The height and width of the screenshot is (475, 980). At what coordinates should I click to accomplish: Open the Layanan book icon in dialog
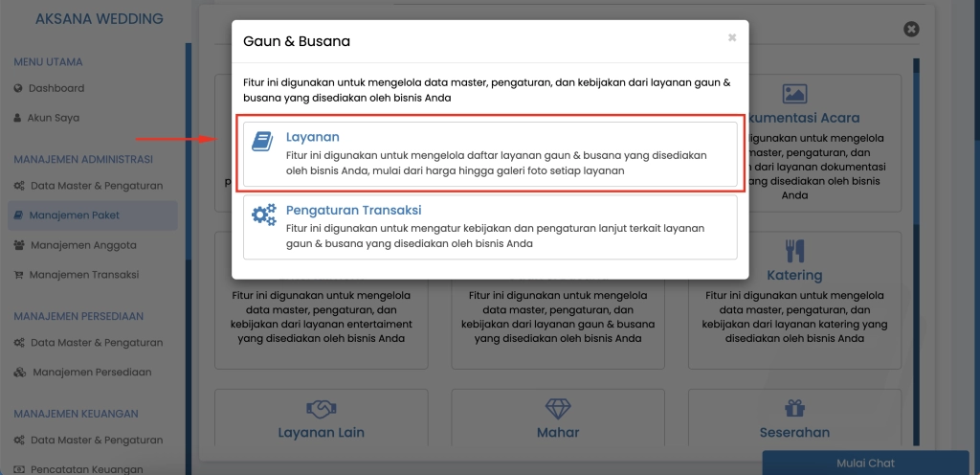(262, 141)
